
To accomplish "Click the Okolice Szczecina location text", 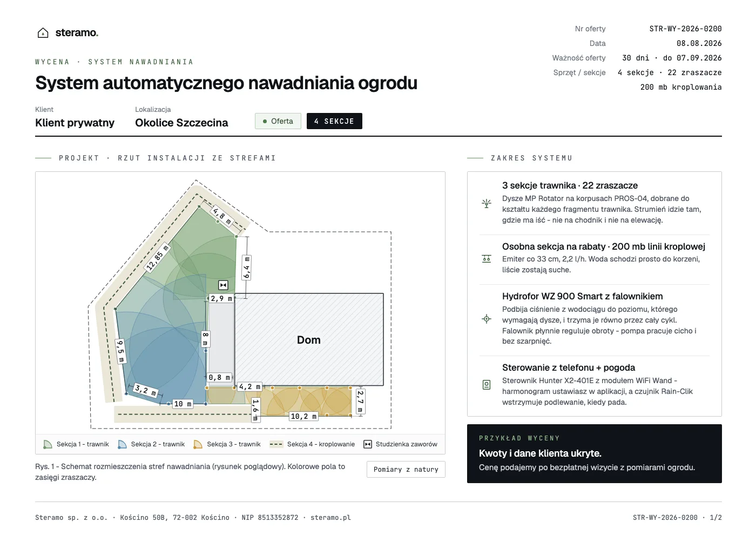I will click(x=181, y=123).
